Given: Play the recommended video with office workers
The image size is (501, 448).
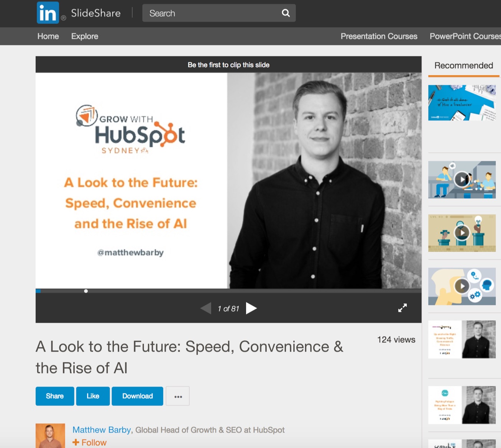Looking at the screenshot, I should coord(462,179).
